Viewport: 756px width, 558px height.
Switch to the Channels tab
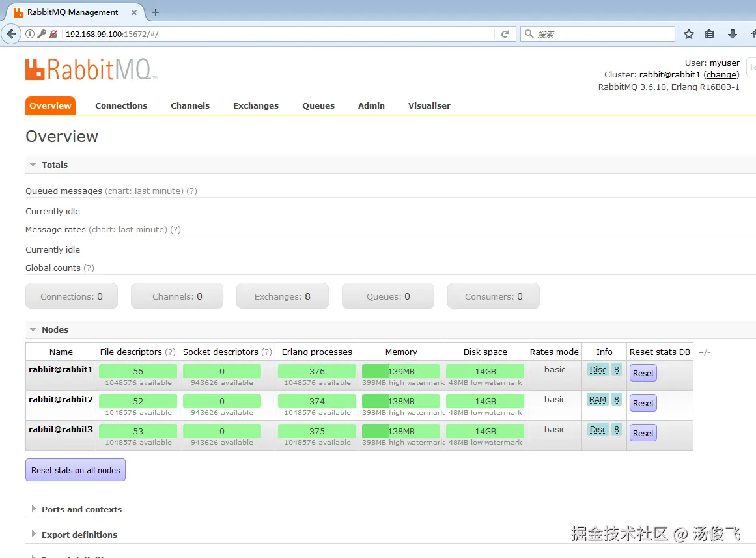tap(190, 105)
